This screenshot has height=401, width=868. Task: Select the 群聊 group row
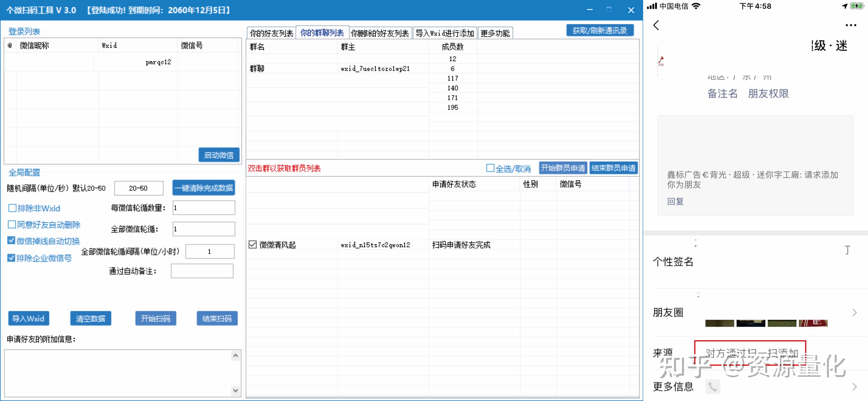(442, 68)
